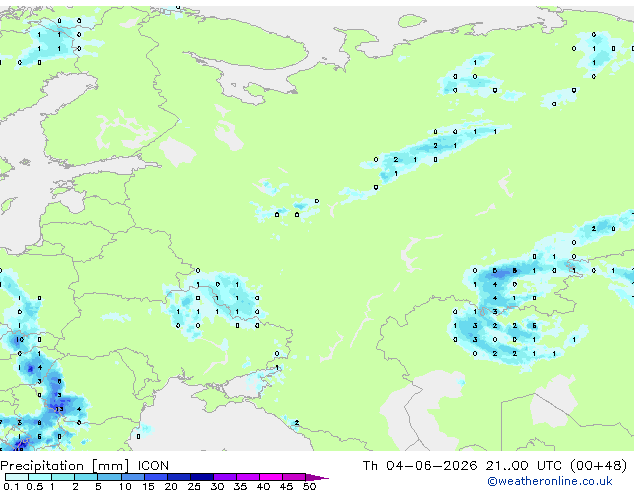Screen dimensions: 634x490
Task: Click the '0.1' legend scale label
Action: coord(11,486)
